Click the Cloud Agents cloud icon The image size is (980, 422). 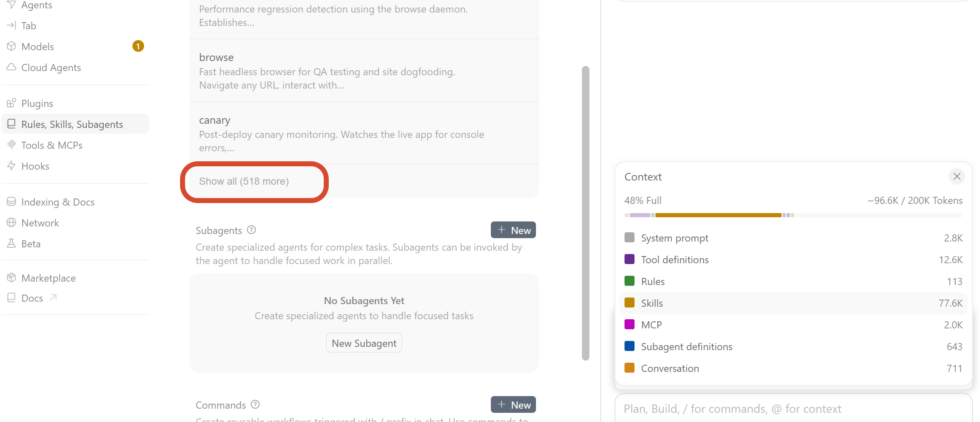(x=11, y=67)
